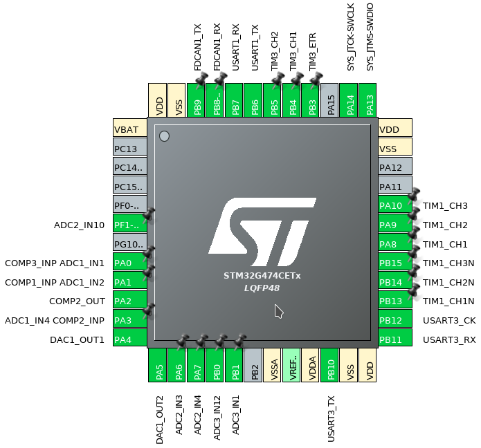Select the PC15 pin
Viewport: 481px width, 448px height.
coord(130,185)
